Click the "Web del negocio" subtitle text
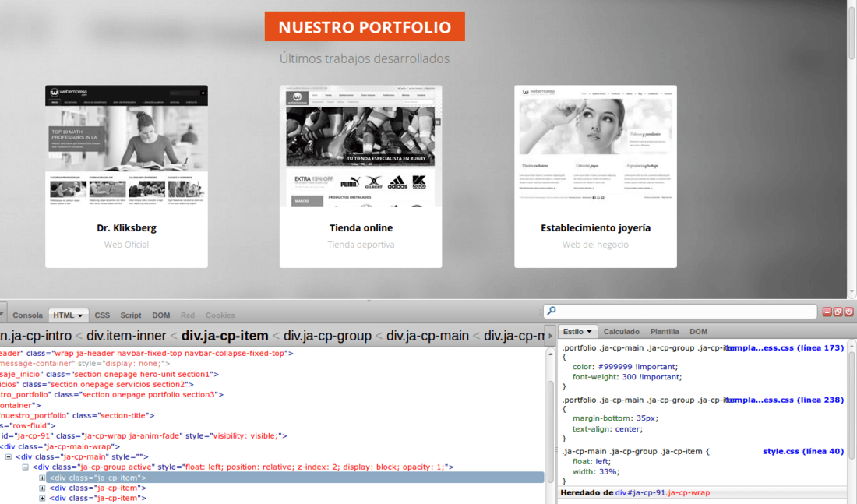The width and height of the screenshot is (857, 504). (596, 245)
